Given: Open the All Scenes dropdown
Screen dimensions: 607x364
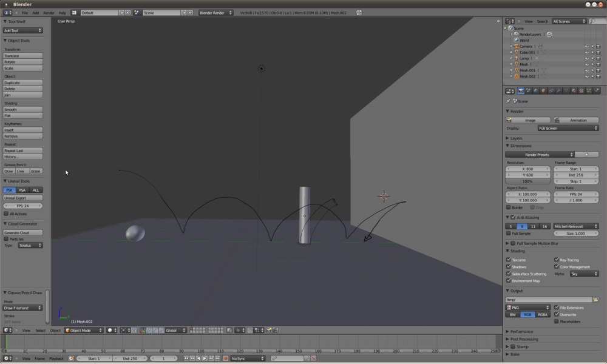Looking at the screenshot, I should click(569, 21).
